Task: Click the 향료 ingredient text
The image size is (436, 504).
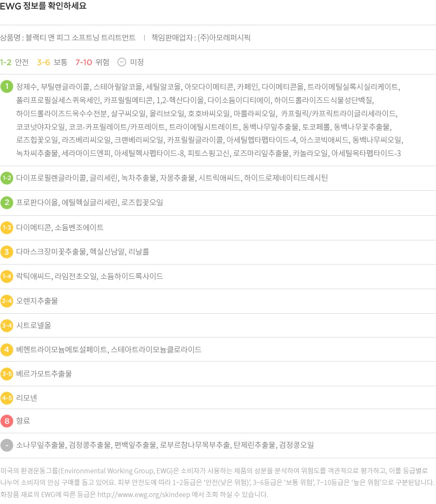Action: tap(23, 421)
